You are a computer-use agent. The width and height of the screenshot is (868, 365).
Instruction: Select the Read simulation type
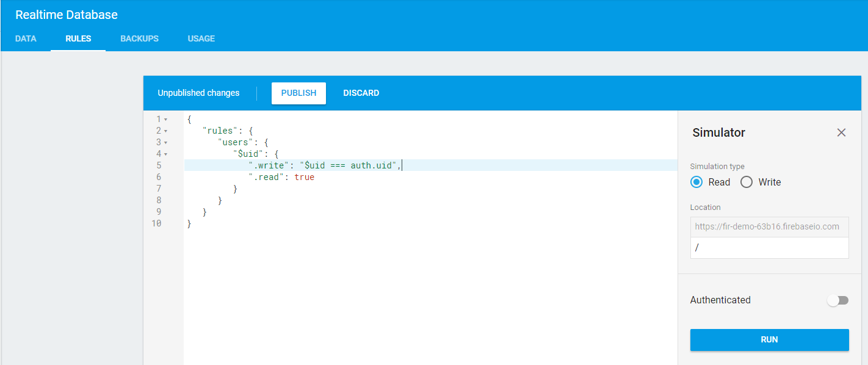click(x=696, y=181)
